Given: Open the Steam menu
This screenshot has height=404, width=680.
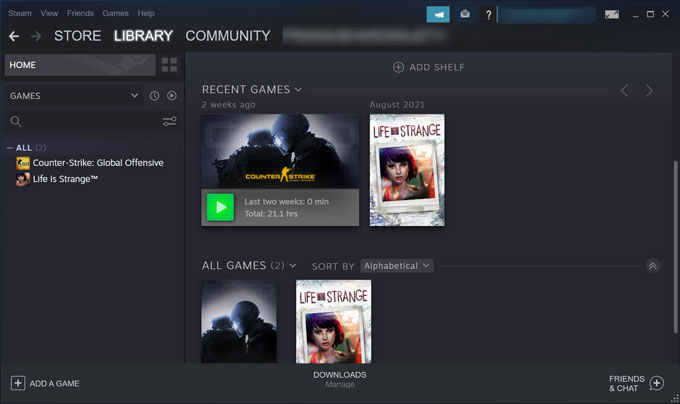Looking at the screenshot, I should tap(20, 13).
